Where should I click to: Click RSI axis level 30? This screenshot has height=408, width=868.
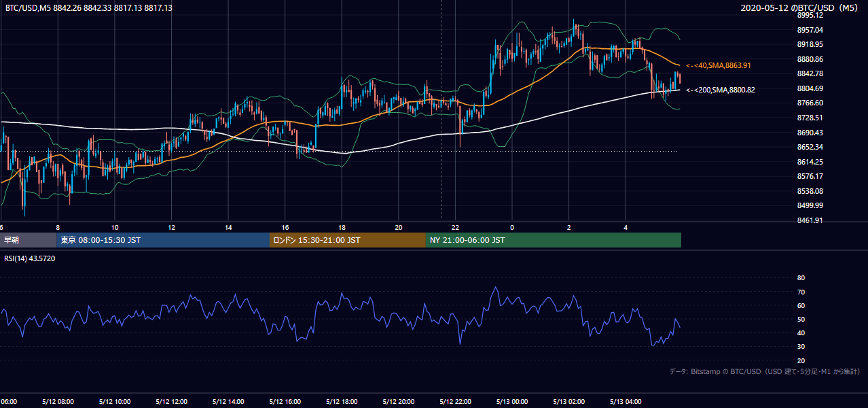(801, 346)
